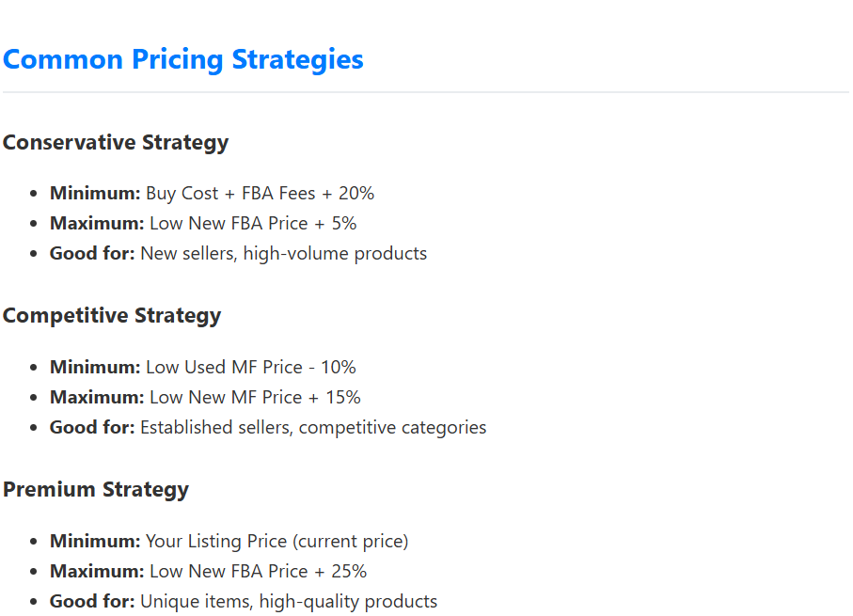
Task: Click the Premium Maximum label
Action: coord(97,572)
